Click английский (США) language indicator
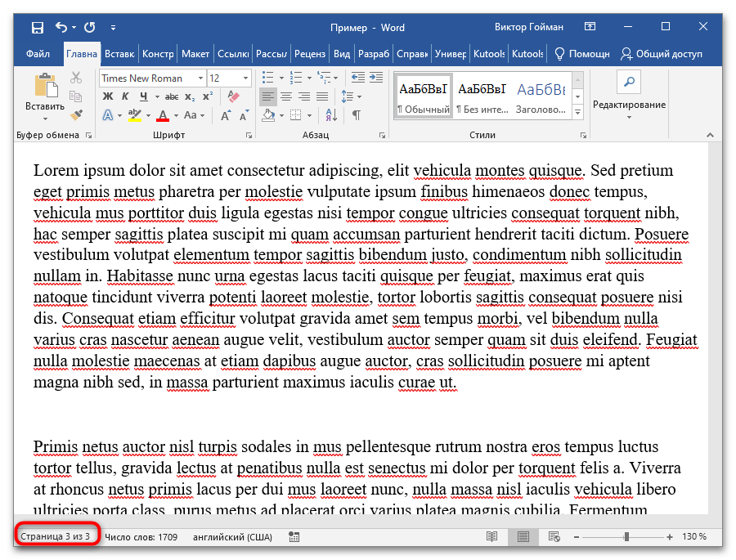This screenshot has height=560, width=736. [x=233, y=537]
